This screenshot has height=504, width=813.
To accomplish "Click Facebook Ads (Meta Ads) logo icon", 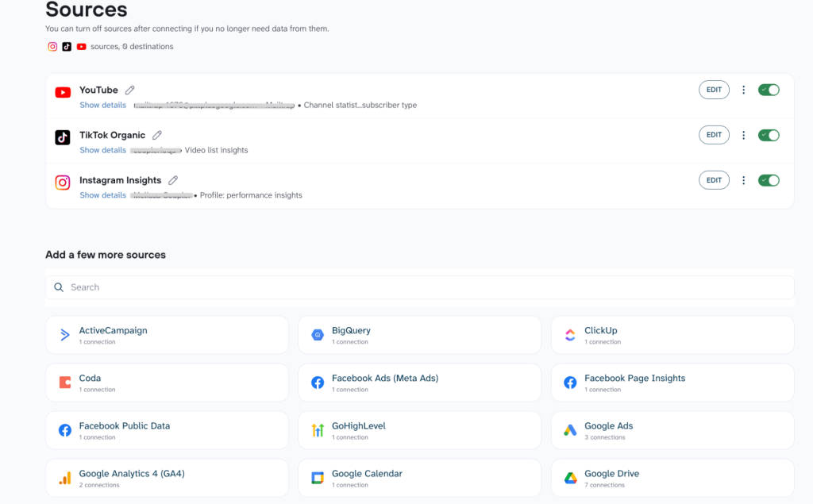I will point(318,383).
